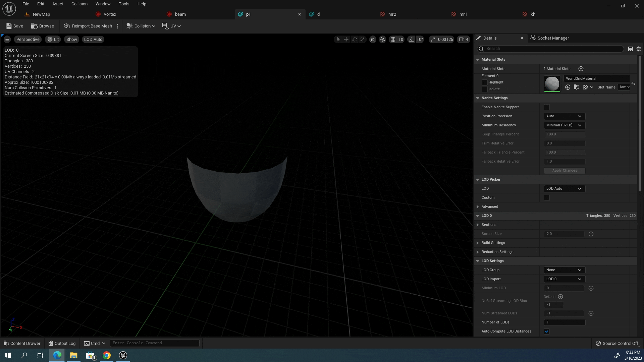Open Chrome from the taskbar
Image resolution: width=644 pixels, height=362 pixels.
(107, 355)
